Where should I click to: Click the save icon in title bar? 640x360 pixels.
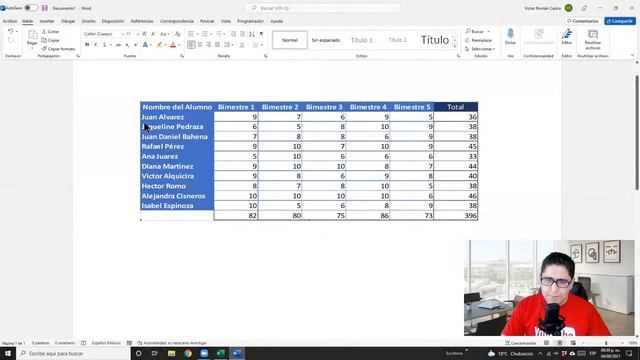[x=44, y=8]
